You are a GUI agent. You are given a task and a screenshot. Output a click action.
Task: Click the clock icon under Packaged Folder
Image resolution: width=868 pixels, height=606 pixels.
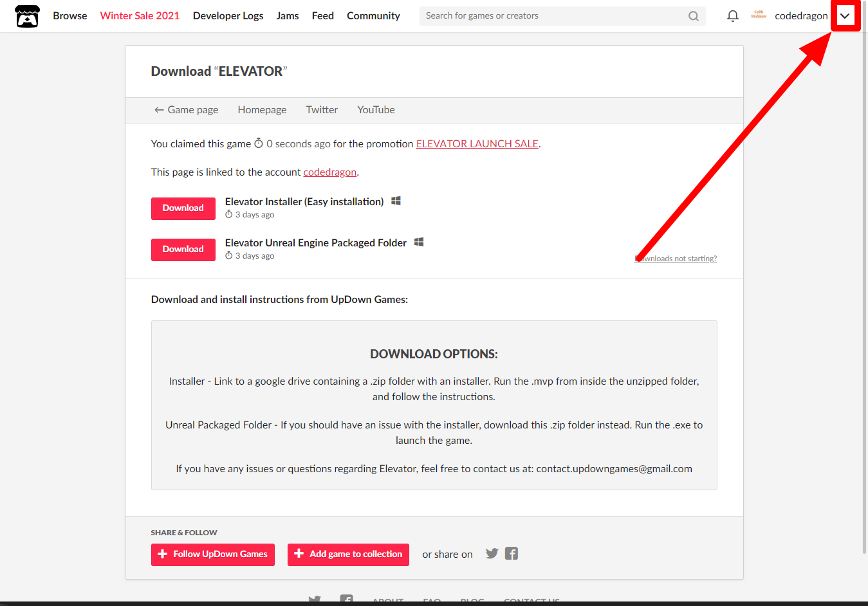coord(228,256)
